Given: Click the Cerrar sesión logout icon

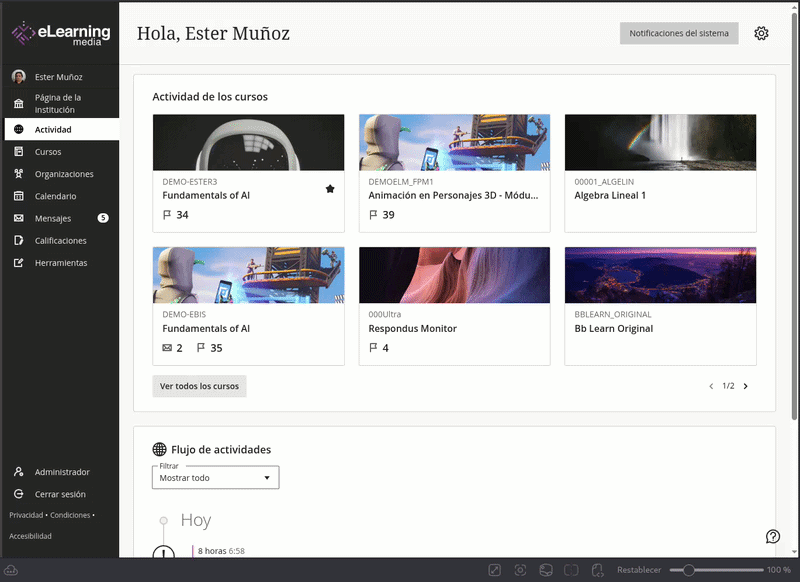Looking at the screenshot, I should tap(19, 494).
